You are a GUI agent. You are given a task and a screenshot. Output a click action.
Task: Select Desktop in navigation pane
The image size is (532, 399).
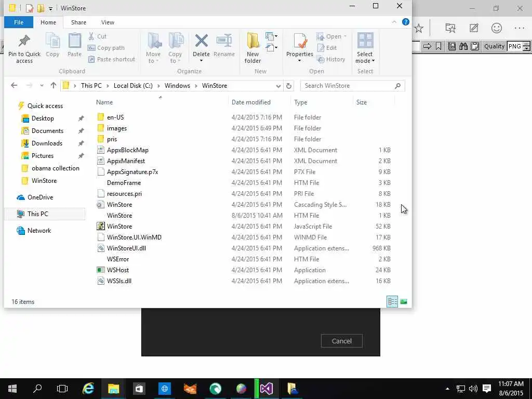(43, 118)
